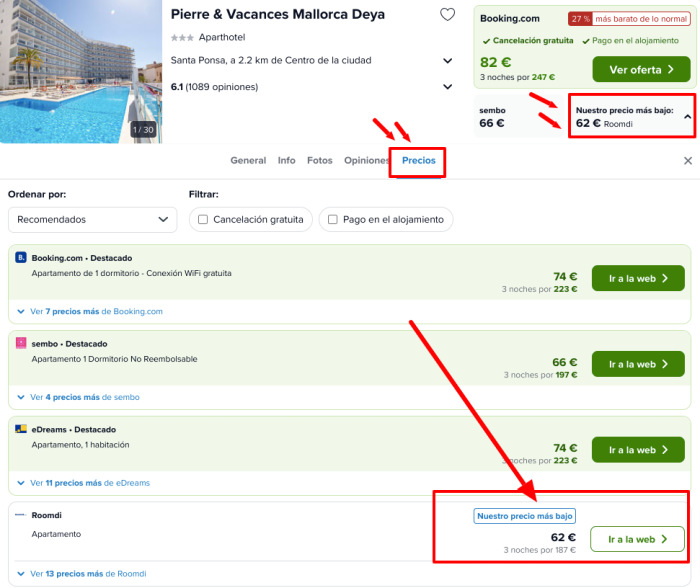
Task: Close the hotel details panel
Action: click(688, 161)
